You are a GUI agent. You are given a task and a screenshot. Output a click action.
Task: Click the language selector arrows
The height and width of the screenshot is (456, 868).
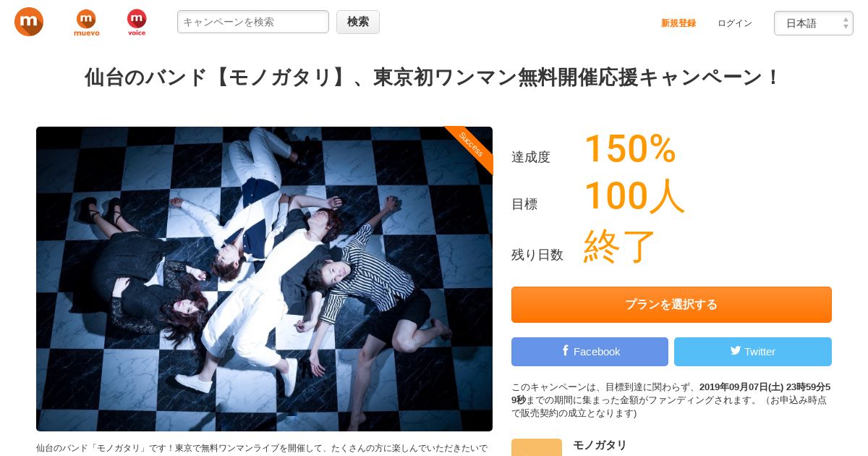pyautogui.click(x=846, y=23)
